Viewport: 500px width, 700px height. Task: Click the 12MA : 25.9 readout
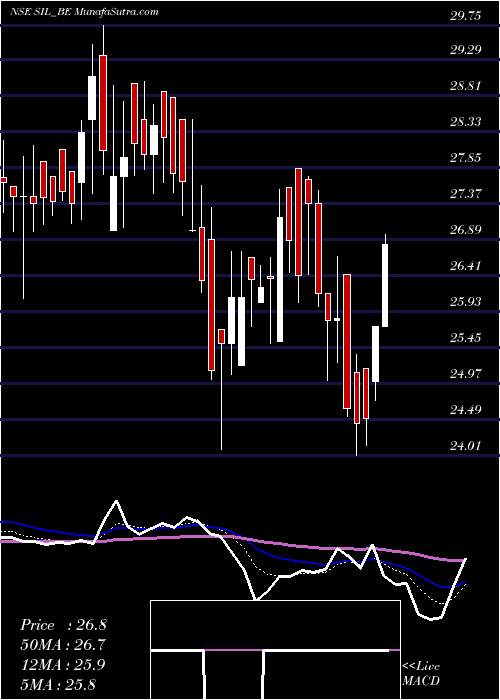(x=63, y=665)
